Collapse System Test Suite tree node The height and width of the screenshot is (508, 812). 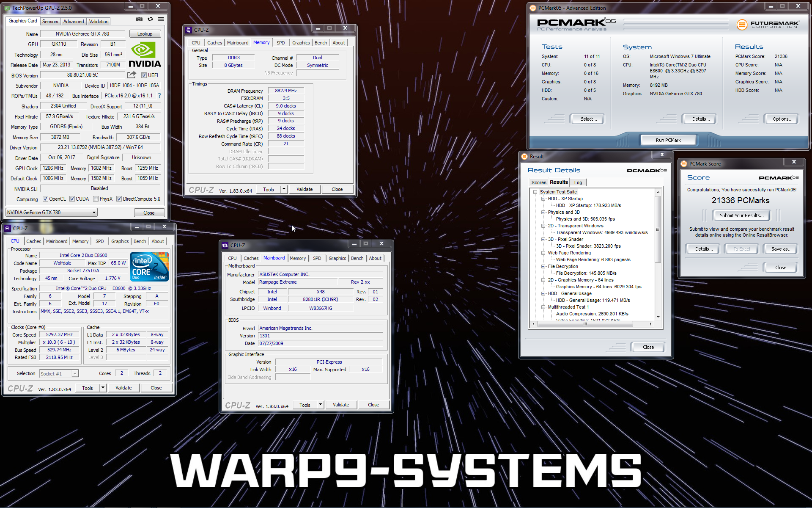click(535, 192)
